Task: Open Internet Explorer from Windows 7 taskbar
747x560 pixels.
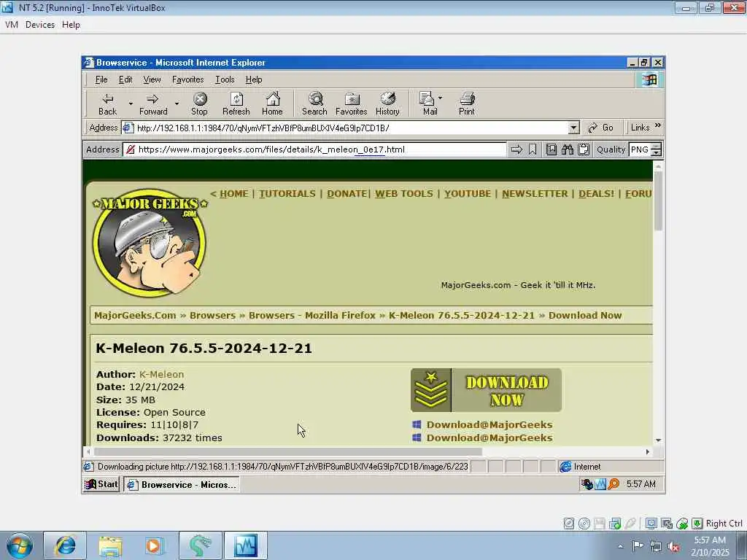Action: click(65, 545)
